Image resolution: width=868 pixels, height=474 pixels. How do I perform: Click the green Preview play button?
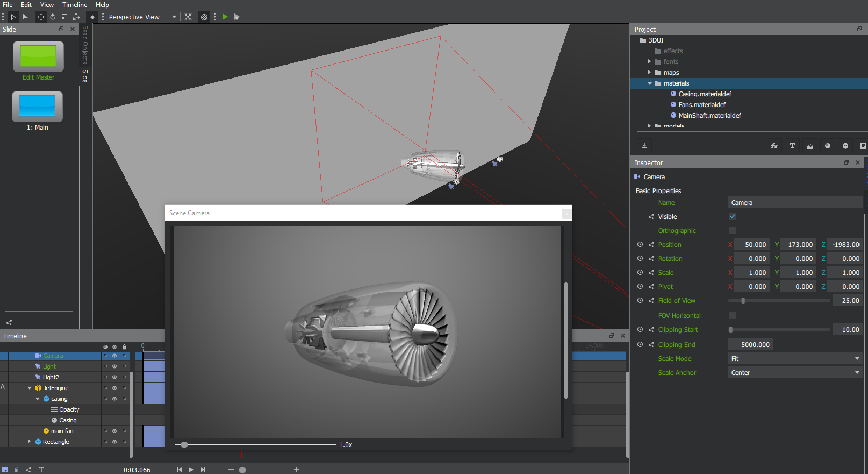coord(225,17)
